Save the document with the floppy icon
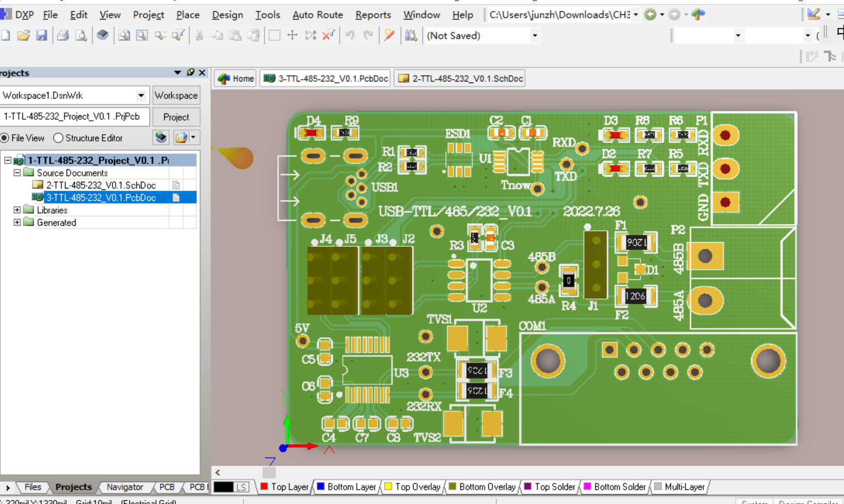 (x=41, y=35)
